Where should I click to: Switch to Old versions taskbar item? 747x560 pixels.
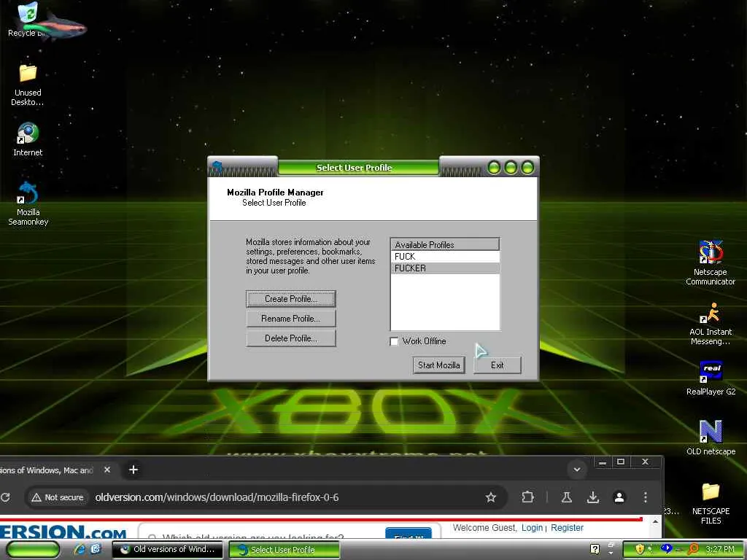pos(168,549)
